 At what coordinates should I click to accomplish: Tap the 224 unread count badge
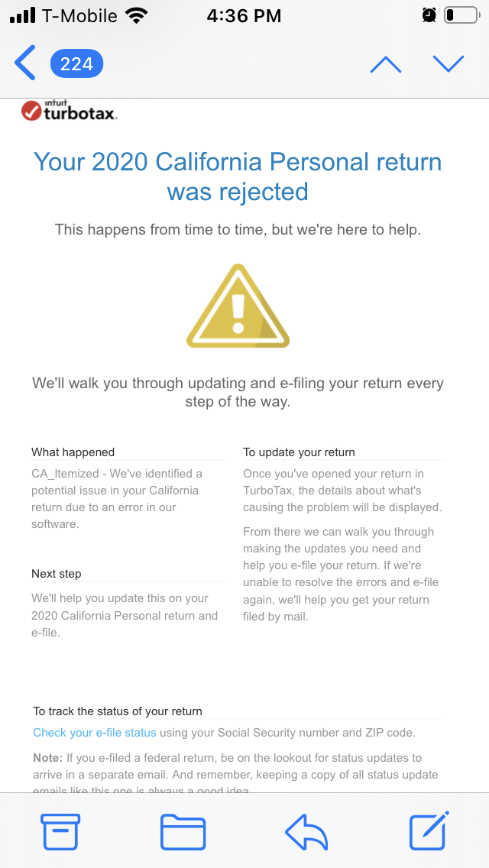pos(76,64)
